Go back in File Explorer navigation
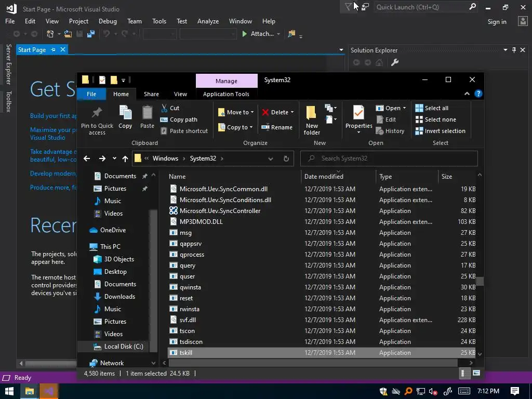Viewport: 532px width, 399px height. point(87,158)
